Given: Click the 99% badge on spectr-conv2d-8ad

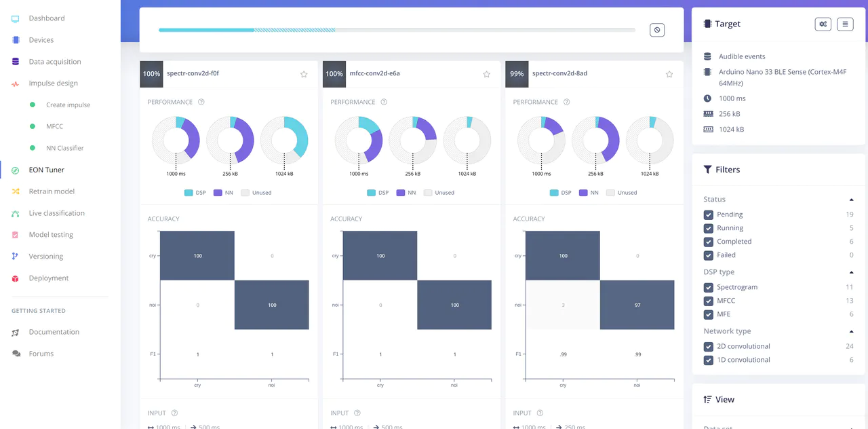Looking at the screenshot, I should coord(517,74).
